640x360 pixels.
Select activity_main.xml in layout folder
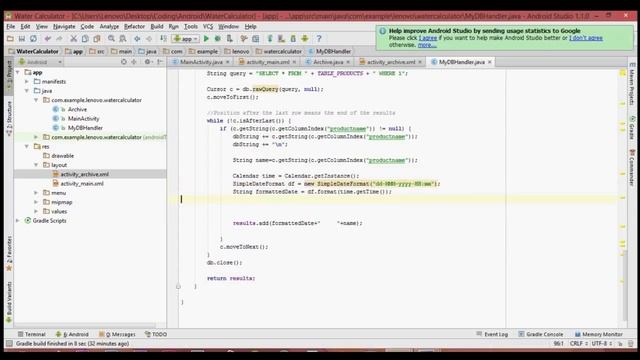(x=82, y=184)
